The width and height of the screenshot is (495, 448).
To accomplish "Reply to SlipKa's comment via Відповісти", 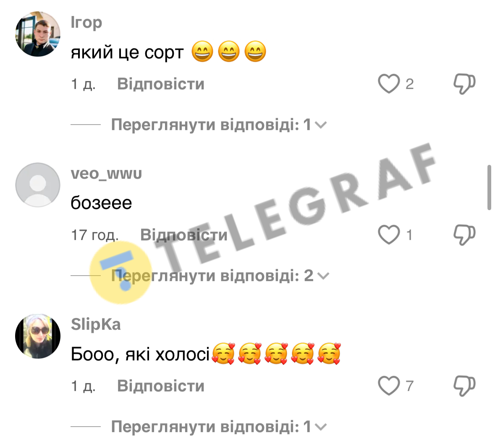I will pyautogui.click(x=161, y=386).
